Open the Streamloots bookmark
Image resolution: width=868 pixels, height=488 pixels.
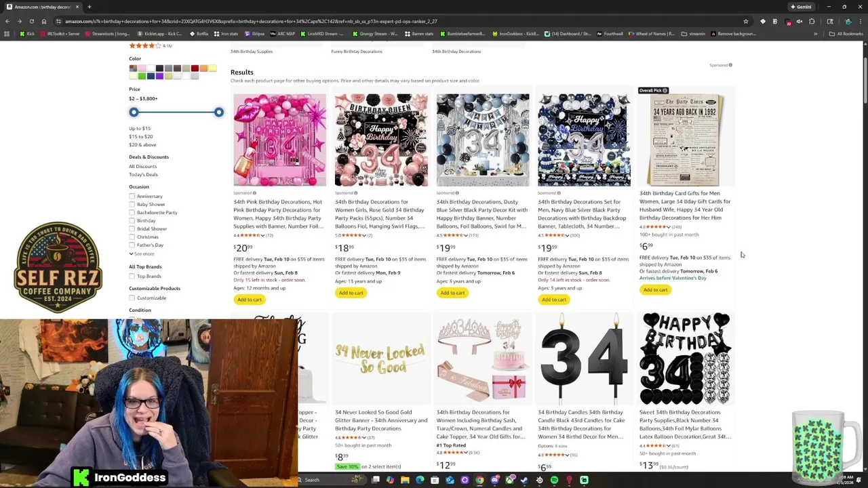(107, 33)
